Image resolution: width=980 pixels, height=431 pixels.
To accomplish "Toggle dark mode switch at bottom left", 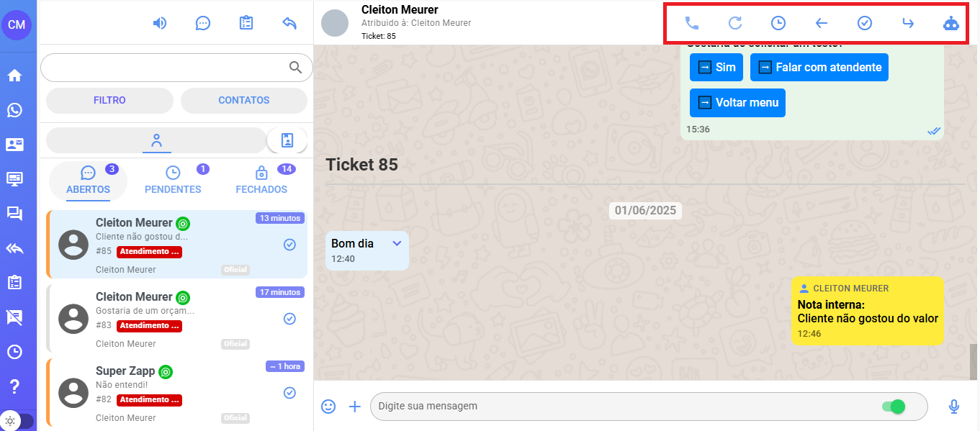I will [17, 421].
